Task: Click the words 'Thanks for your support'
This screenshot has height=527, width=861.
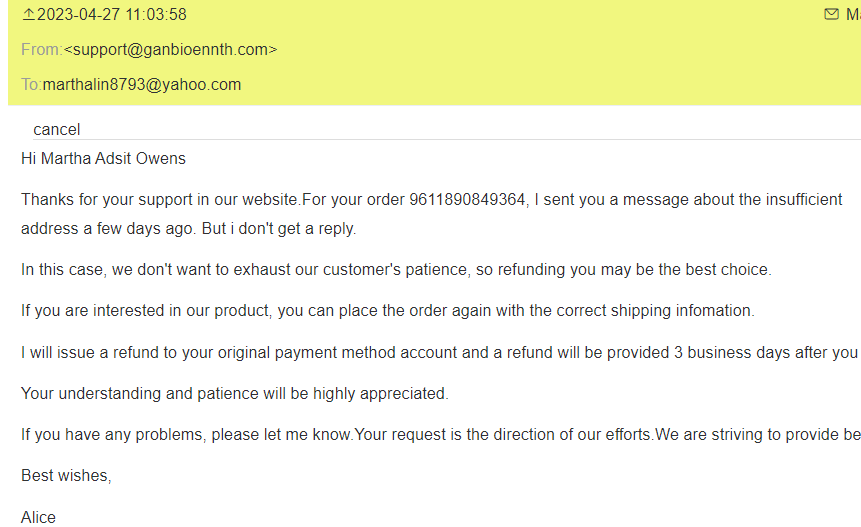Action: tap(99, 200)
